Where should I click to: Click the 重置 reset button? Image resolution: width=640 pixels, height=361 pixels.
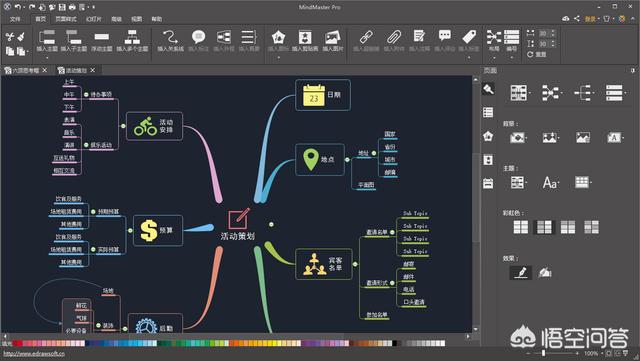click(536, 54)
